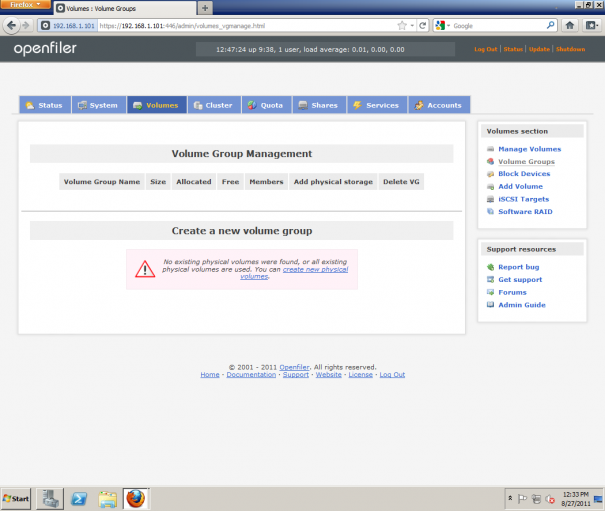
Task: Open Server Manager from the taskbar
Action: (50, 498)
